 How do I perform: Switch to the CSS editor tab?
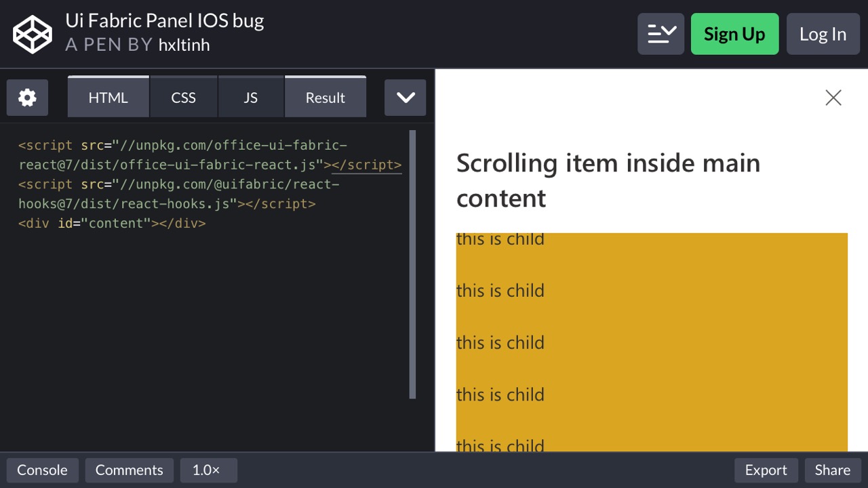click(x=183, y=97)
